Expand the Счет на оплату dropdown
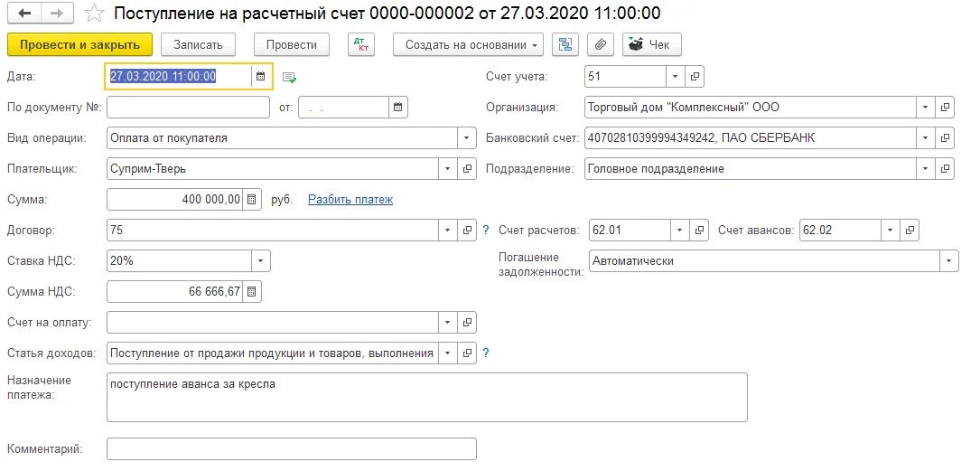 [447, 323]
